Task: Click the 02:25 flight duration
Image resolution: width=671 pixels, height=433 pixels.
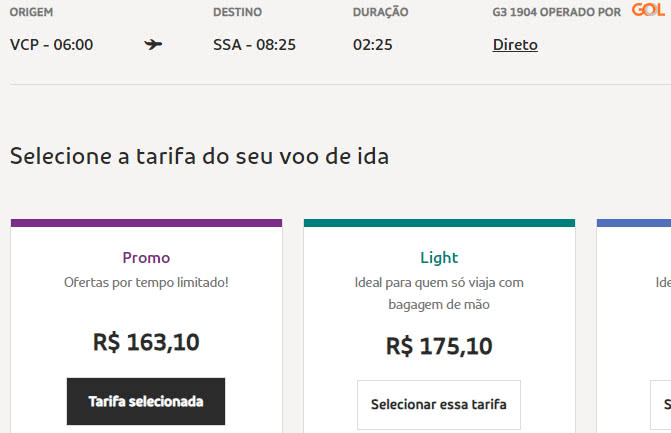Action: [x=373, y=45]
